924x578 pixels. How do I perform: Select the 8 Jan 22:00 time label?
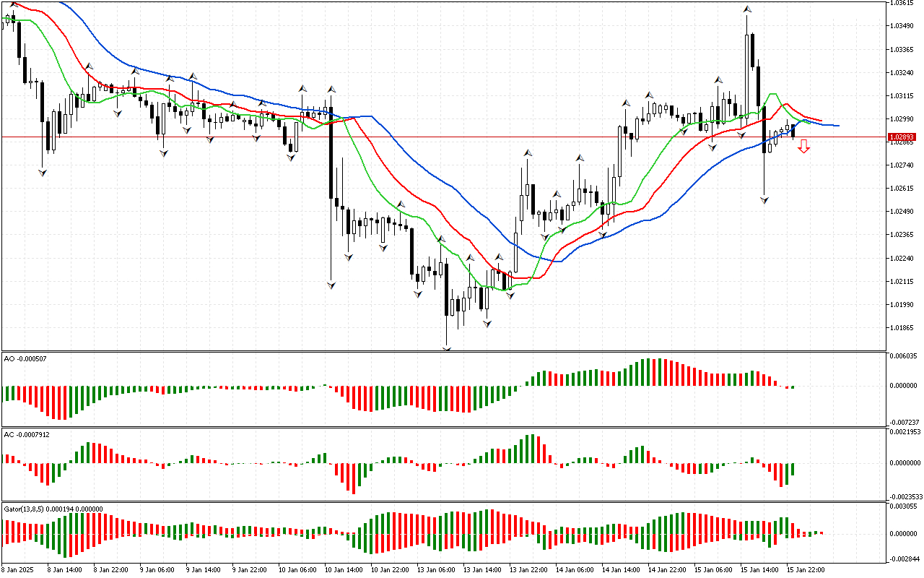[110, 569]
